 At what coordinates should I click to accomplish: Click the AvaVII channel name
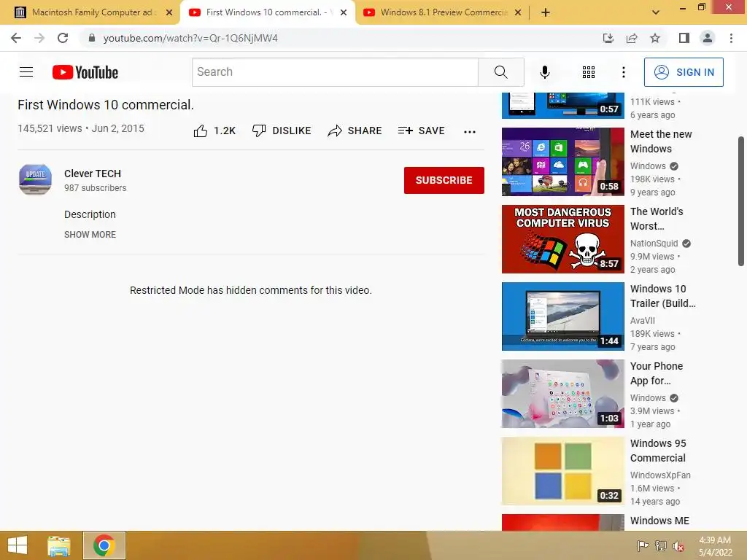tap(642, 321)
